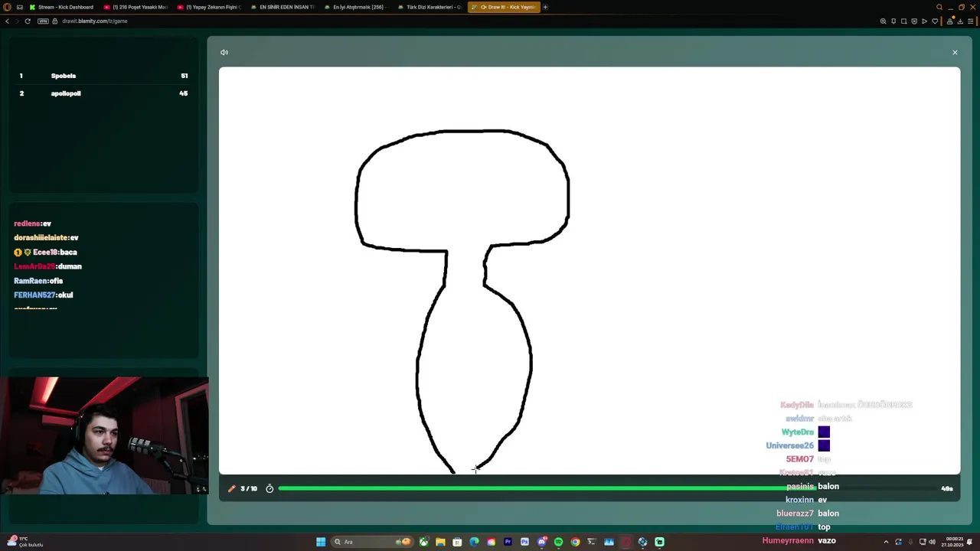Viewport: 980px width, 551px height.
Task: Click the browser search magnifier icon
Action: point(939,7)
